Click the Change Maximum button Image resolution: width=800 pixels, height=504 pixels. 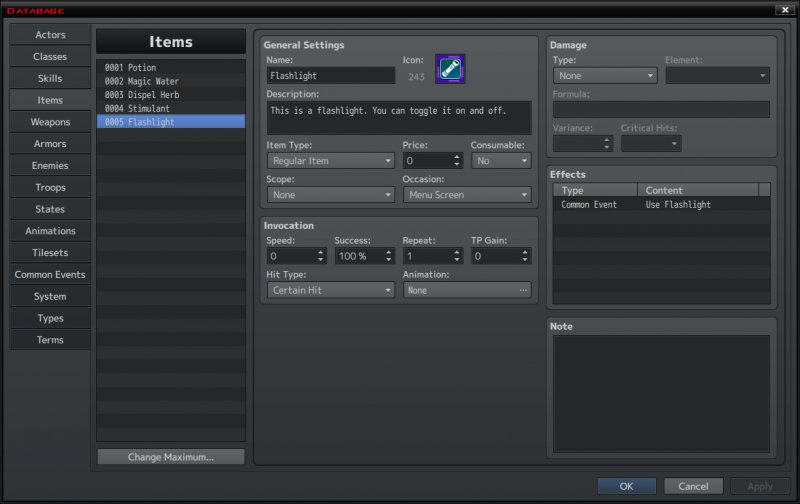[x=171, y=457]
